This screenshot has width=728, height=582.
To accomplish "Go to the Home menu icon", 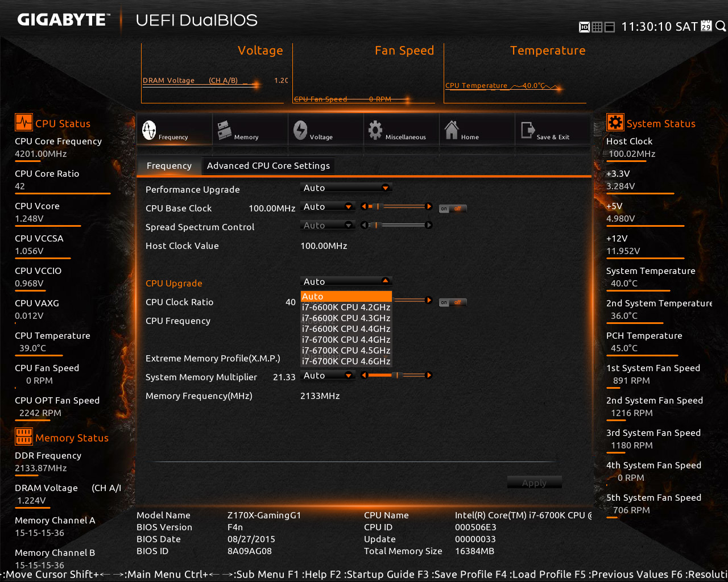I will tap(452, 130).
